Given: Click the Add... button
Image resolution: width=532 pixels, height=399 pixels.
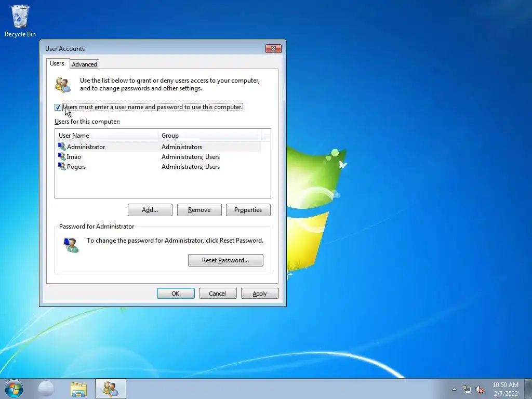Looking at the screenshot, I should (x=150, y=210).
